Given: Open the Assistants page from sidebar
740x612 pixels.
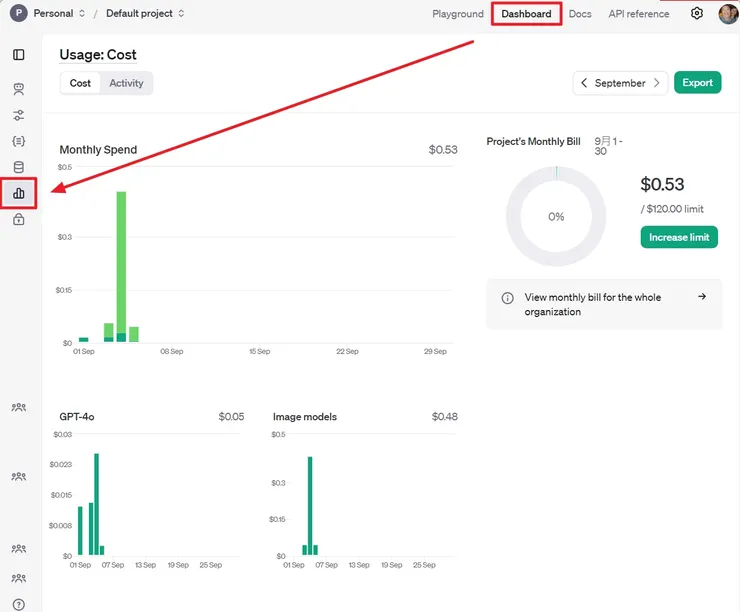Looking at the screenshot, I should [x=19, y=90].
